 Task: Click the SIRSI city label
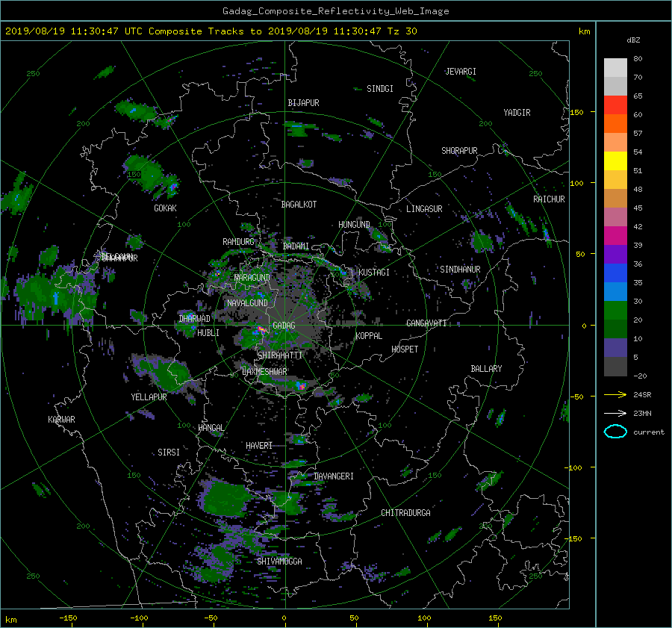click(x=169, y=453)
